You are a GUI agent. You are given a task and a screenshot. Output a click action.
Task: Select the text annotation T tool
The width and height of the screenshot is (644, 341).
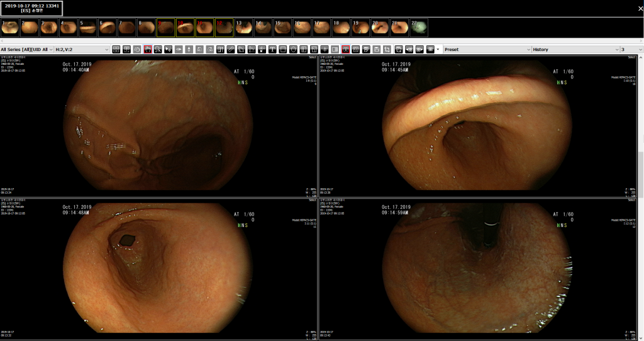pos(272,49)
